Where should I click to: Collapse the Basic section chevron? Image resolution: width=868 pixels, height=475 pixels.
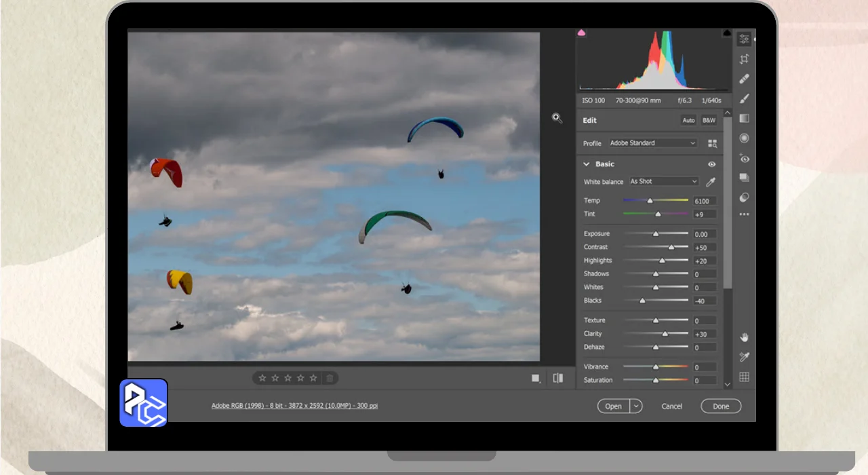(587, 164)
